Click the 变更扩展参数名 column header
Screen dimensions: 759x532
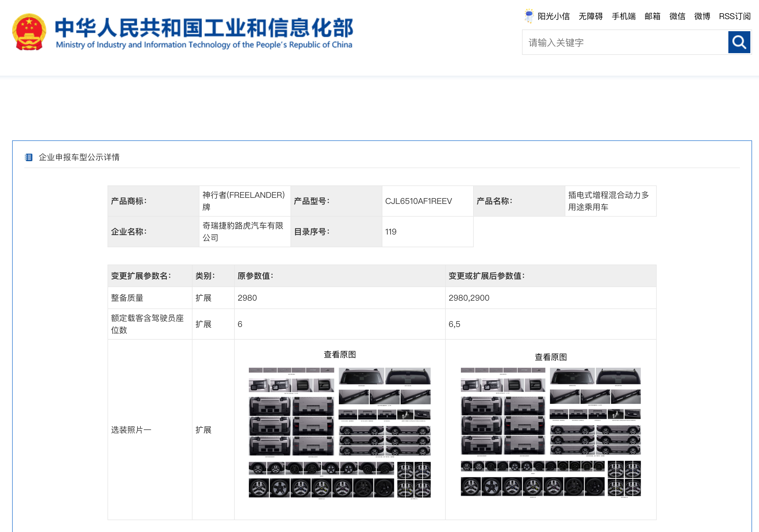click(x=150, y=276)
